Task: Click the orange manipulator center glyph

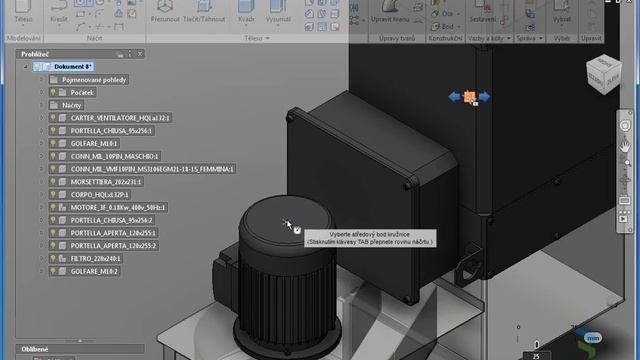Action: click(469, 97)
